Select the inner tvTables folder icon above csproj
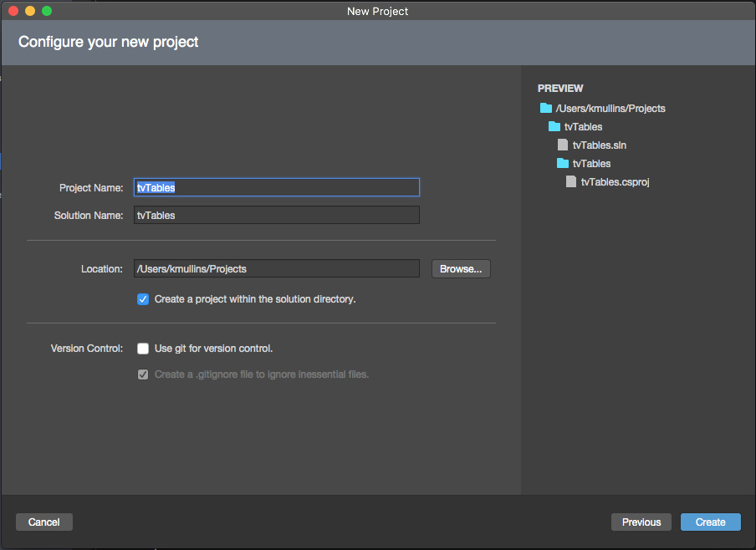Screen dimensions: 756x550 (563, 163)
